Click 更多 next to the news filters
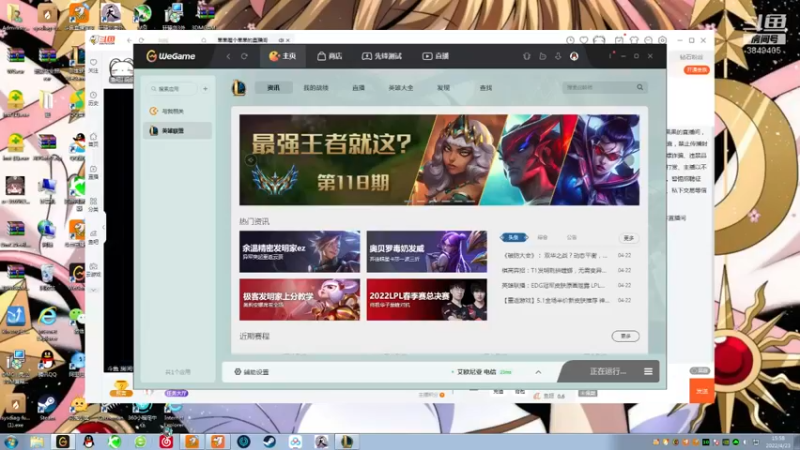 (629, 238)
